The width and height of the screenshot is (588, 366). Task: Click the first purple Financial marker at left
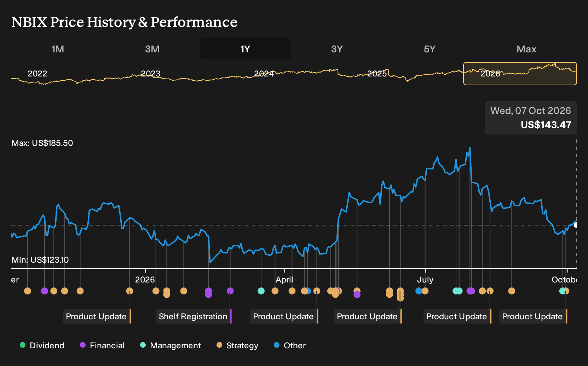point(44,291)
